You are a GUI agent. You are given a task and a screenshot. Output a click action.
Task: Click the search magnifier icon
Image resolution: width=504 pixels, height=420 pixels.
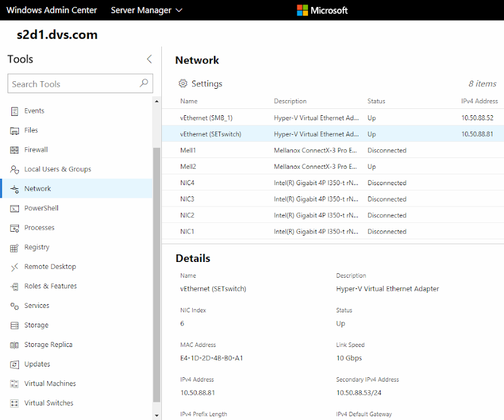pyautogui.click(x=144, y=83)
